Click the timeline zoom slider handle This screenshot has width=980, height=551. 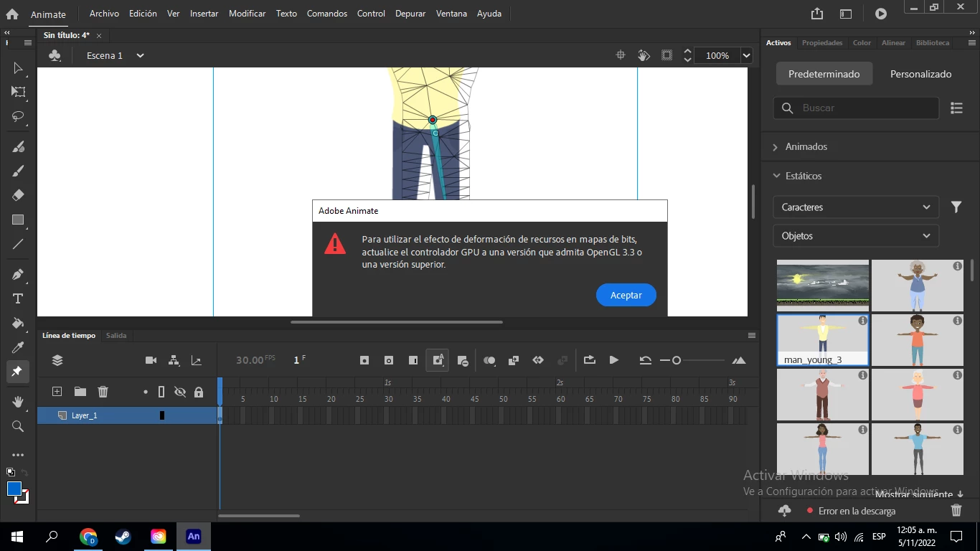pos(677,360)
